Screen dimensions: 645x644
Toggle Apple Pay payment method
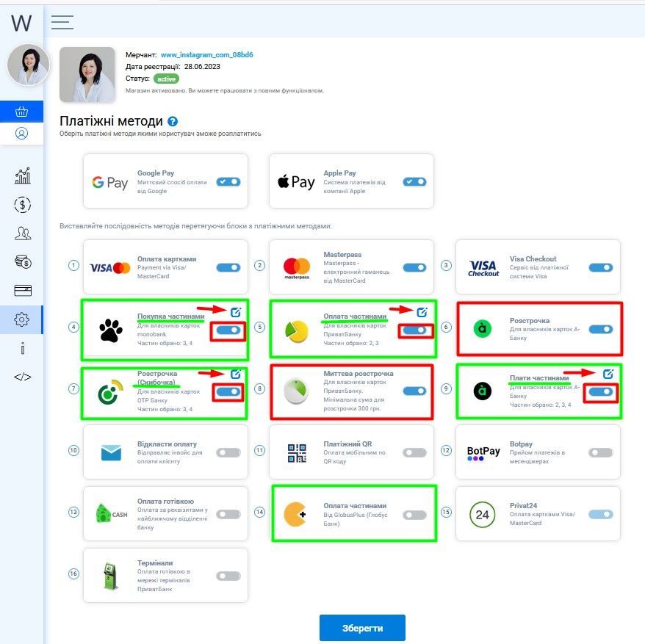[414, 182]
